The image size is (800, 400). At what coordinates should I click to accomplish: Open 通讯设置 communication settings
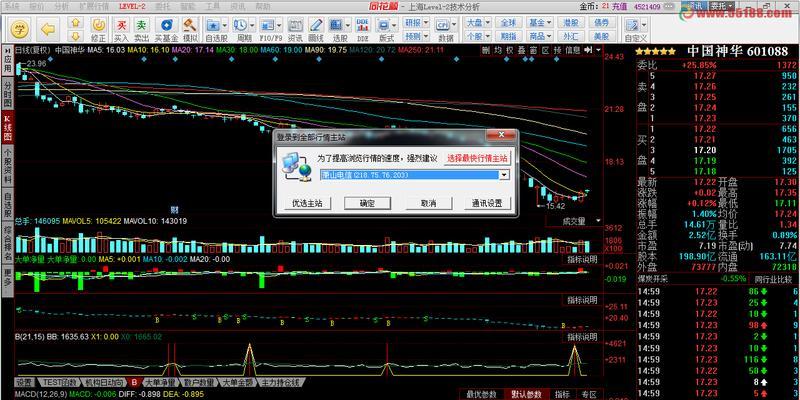(487, 203)
